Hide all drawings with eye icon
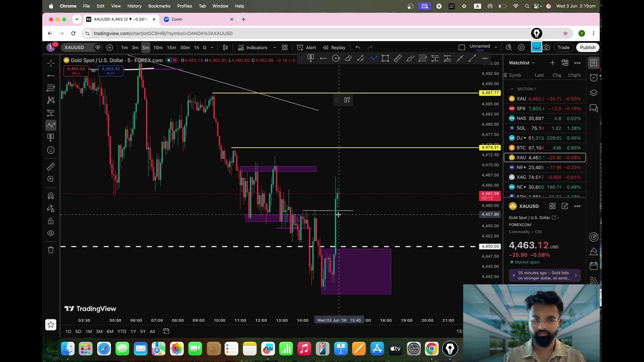Screen dimensions: 644x362 click(x=51, y=233)
